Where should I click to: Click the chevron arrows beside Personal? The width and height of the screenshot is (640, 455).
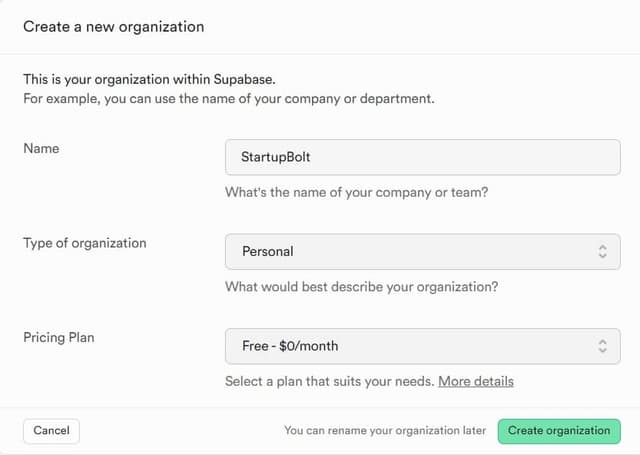602,252
